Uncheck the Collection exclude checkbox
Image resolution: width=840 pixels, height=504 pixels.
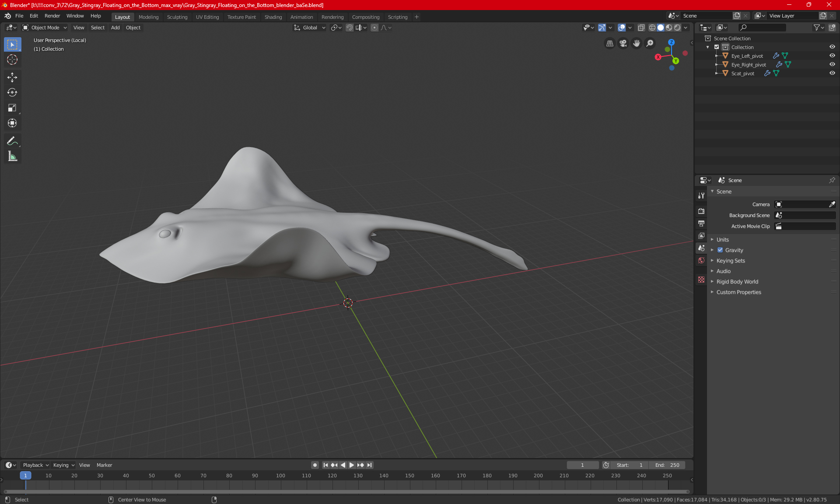point(717,47)
